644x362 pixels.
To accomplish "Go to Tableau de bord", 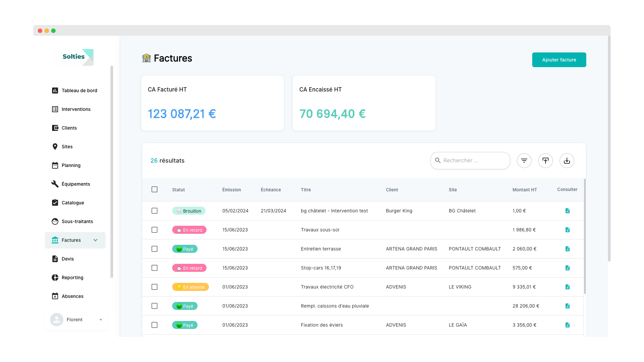I will point(79,90).
